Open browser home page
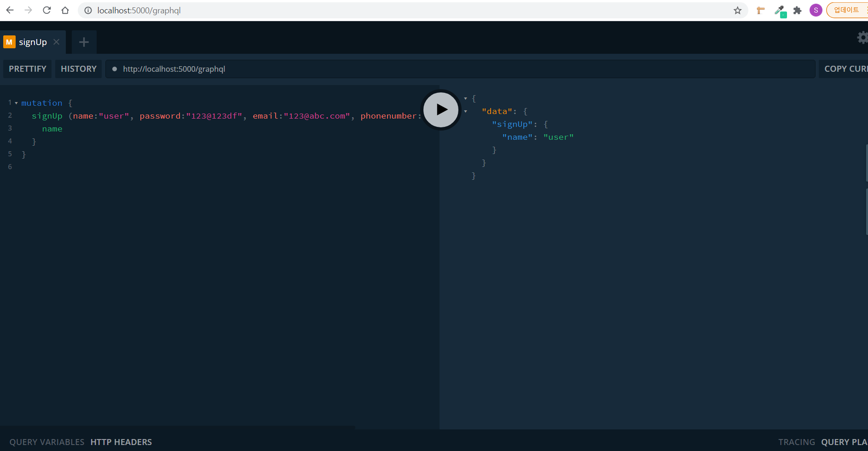This screenshot has width=868, height=451. tap(65, 10)
